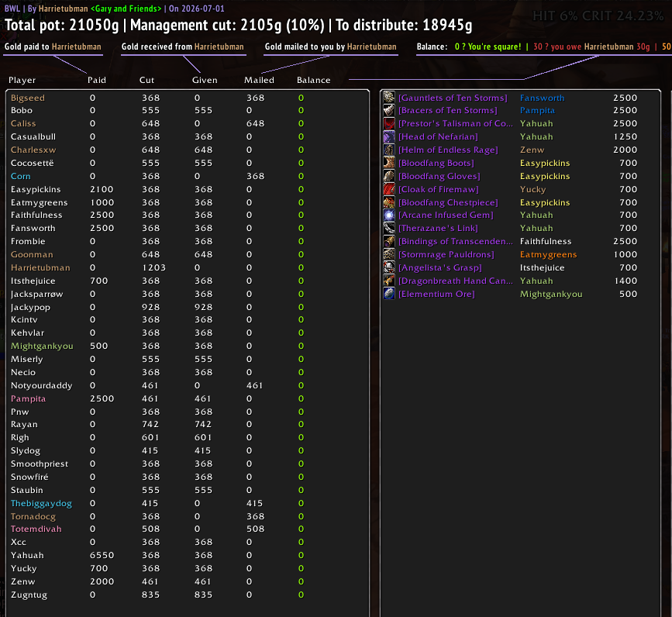Click buyer Yucky in the loot list
Screen dimensions: 672x617
click(532, 189)
